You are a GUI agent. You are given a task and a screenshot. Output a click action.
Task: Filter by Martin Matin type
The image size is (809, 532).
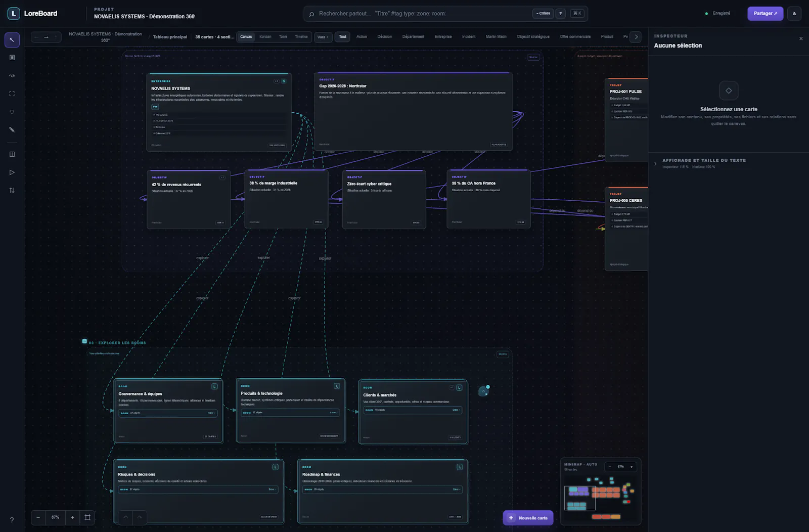pos(496,37)
